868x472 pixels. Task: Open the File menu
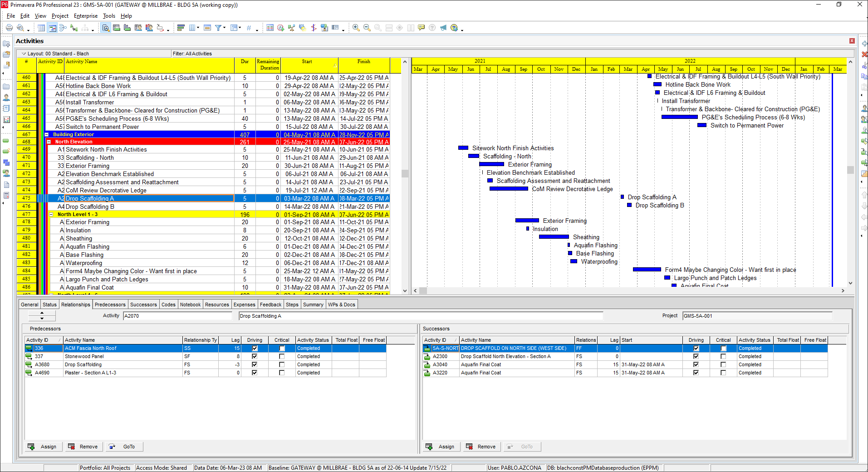(11, 16)
